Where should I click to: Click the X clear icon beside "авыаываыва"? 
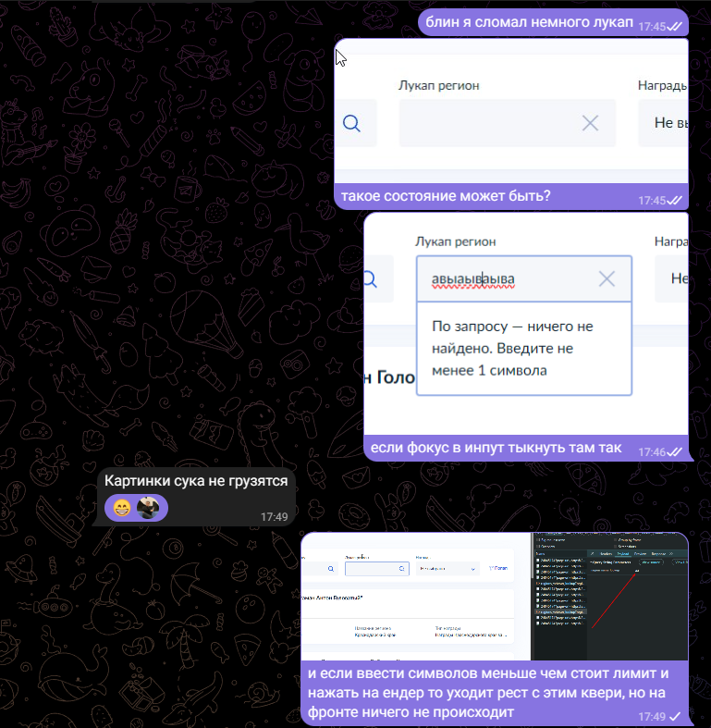point(607,279)
